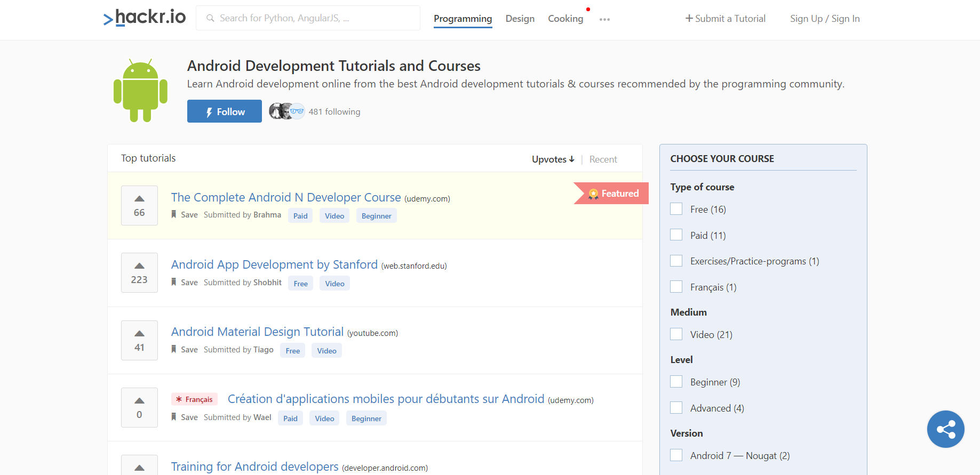Click the blue Follow button
Screen dimensions: 980x475
coord(225,111)
